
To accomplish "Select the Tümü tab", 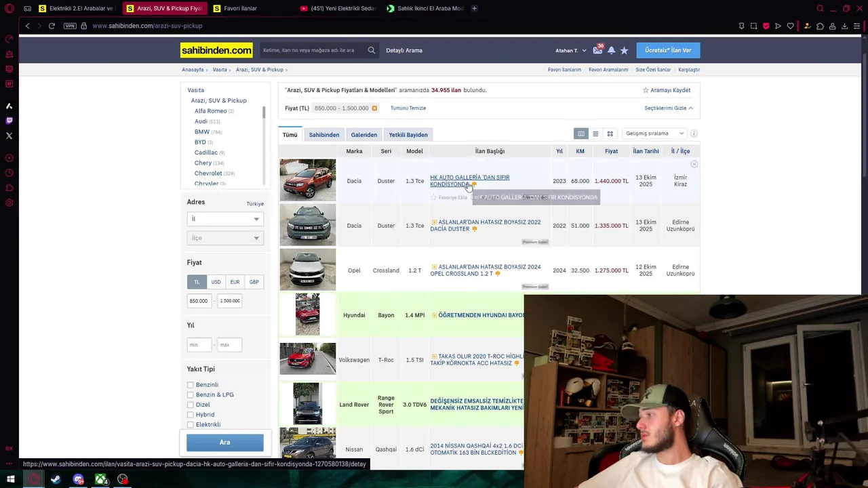I will [x=290, y=134].
